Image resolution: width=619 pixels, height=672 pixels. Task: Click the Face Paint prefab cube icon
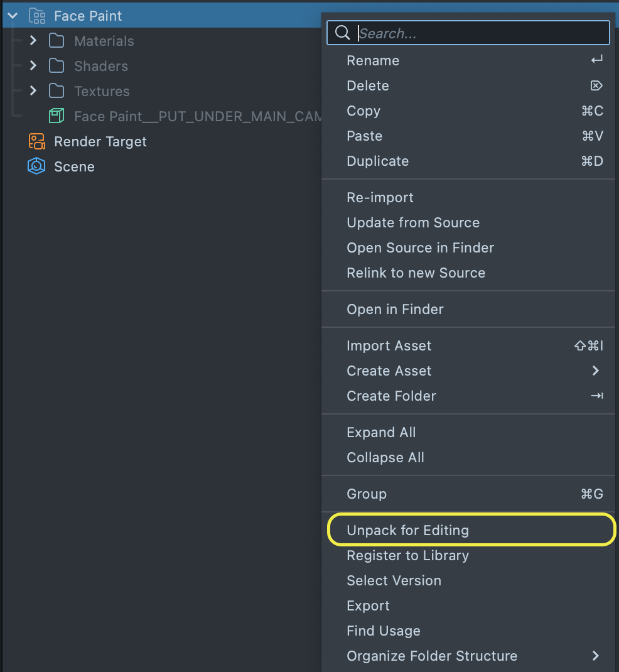(x=57, y=116)
